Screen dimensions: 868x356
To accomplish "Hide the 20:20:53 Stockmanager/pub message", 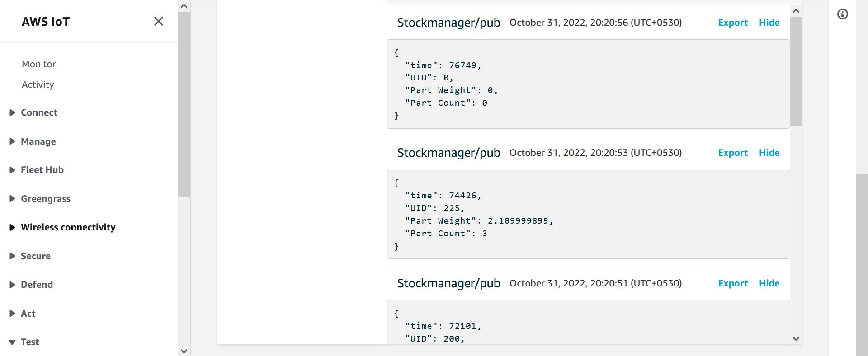I will 769,153.
